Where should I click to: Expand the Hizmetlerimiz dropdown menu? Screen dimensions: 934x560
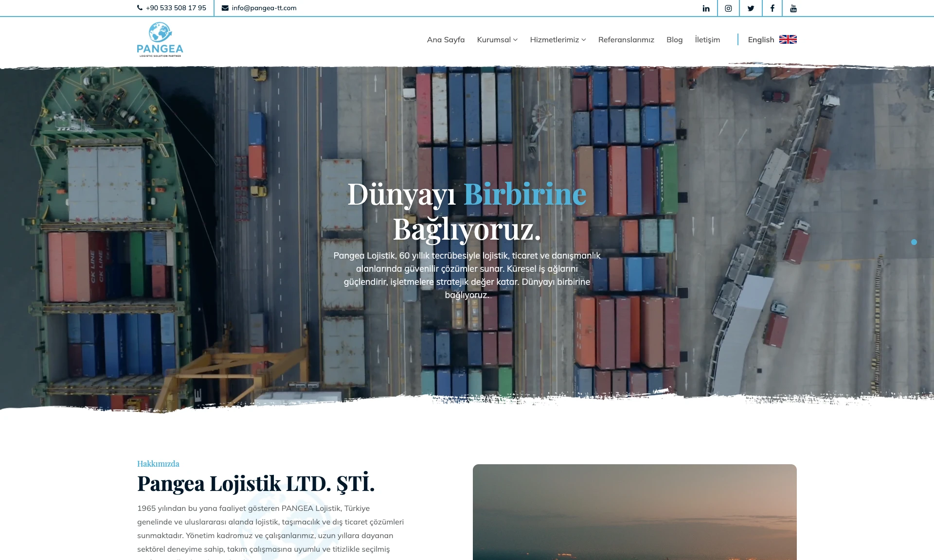[558, 40]
